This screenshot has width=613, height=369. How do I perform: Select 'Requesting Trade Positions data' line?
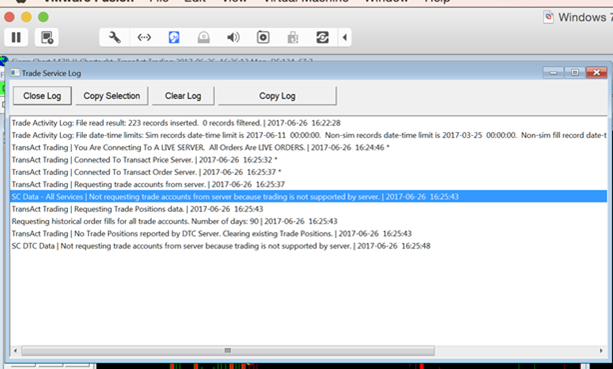coord(308,209)
